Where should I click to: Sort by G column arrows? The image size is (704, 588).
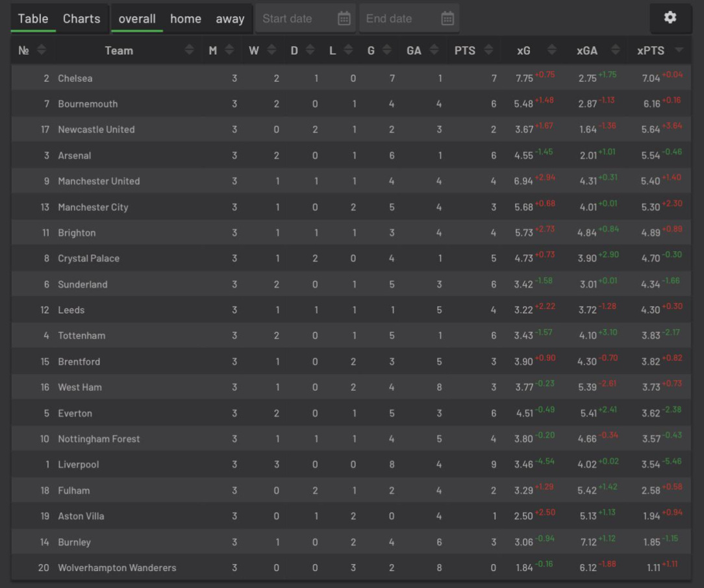386,50
